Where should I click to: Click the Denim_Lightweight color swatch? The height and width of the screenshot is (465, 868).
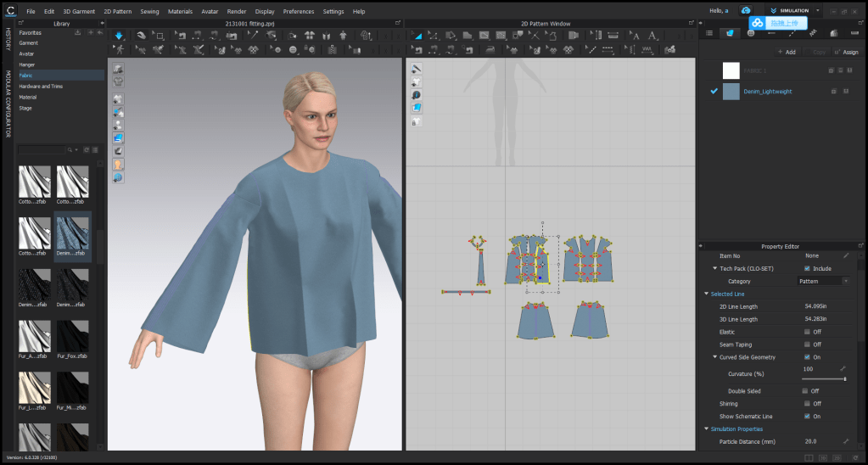pyautogui.click(x=731, y=92)
